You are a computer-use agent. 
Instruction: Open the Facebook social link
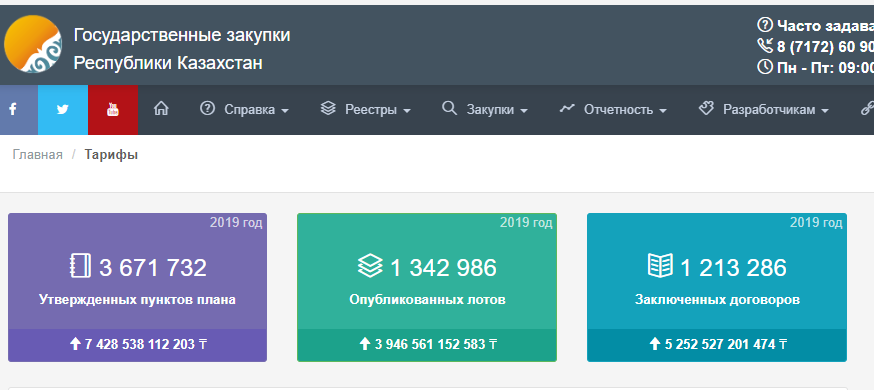point(13,110)
